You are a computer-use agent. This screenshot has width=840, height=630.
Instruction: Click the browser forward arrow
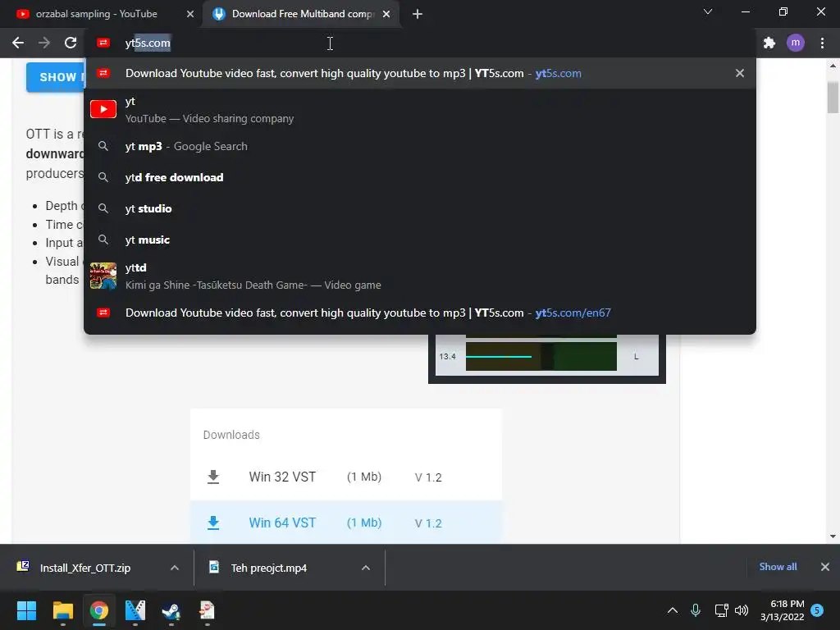(x=44, y=43)
